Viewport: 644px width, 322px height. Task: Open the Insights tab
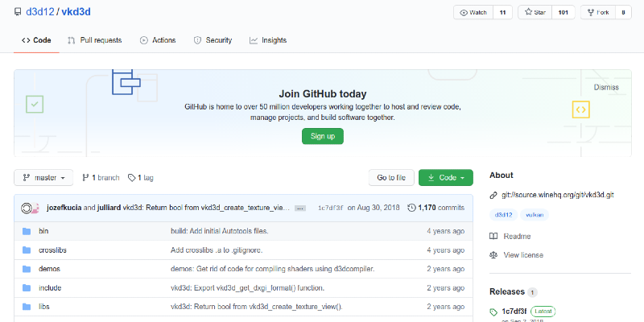click(268, 39)
